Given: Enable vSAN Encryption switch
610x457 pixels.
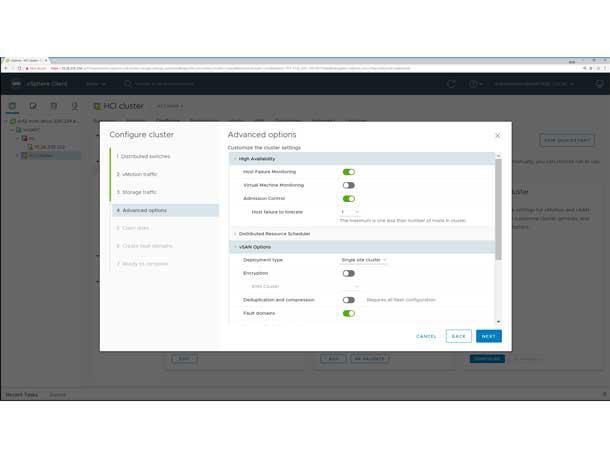Looking at the screenshot, I should pyautogui.click(x=349, y=273).
